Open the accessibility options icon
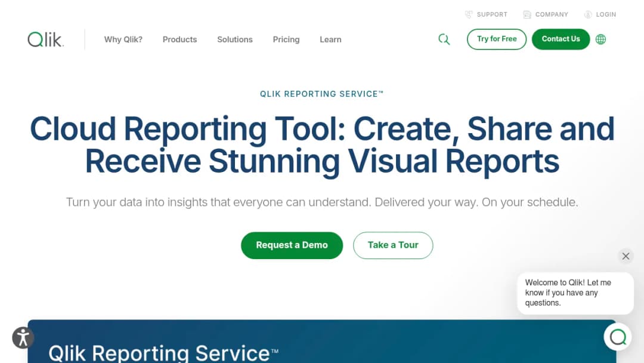Viewport: 644px width, 363px height. pyautogui.click(x=23, y=337)
